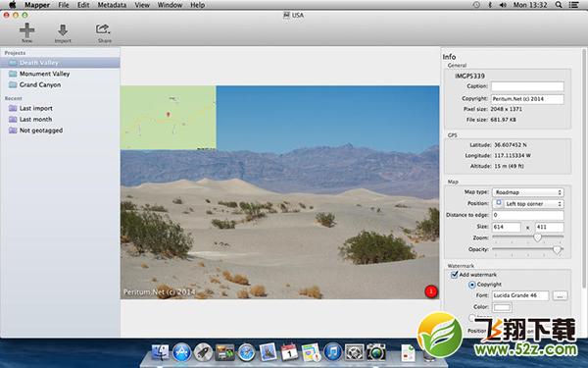This screenshot has width=588, height=368.
Task: Open the File menu
Action: click(64, 5)
